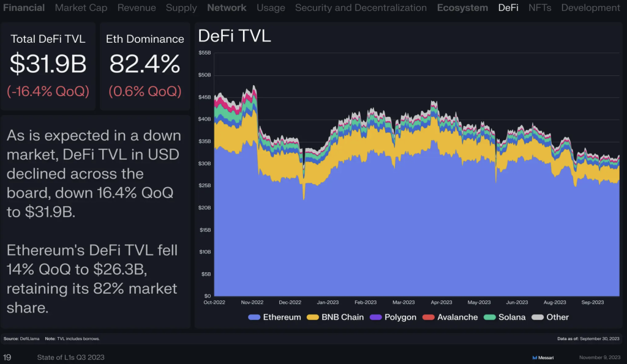Open Security and Decentralization tab
Screen dimensions: 627x364
click(361, 7)
